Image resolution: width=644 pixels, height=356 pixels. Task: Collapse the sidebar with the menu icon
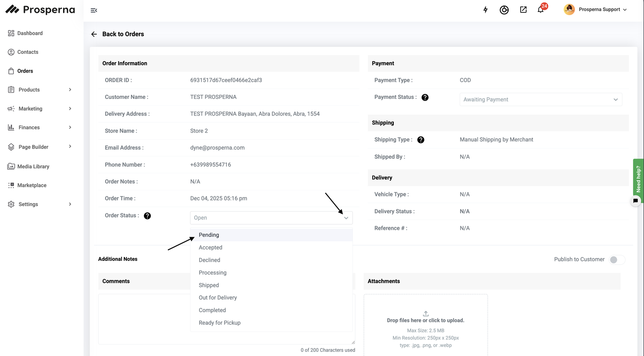[94, 10]
